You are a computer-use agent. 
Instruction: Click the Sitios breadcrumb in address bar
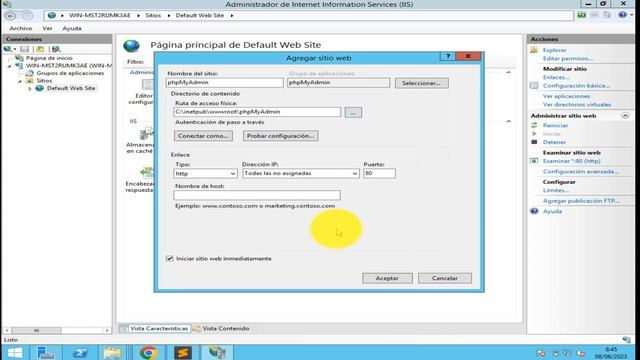click(153, 16)
